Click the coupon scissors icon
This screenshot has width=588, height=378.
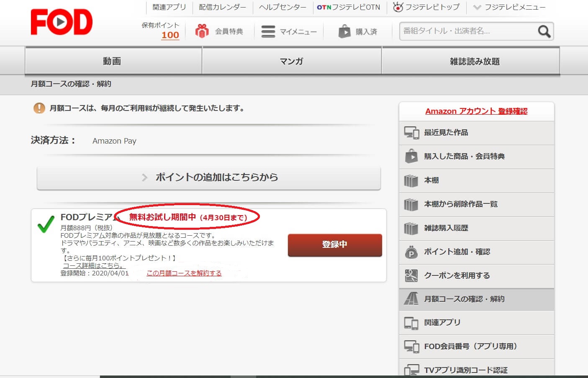tap(411, 275)
